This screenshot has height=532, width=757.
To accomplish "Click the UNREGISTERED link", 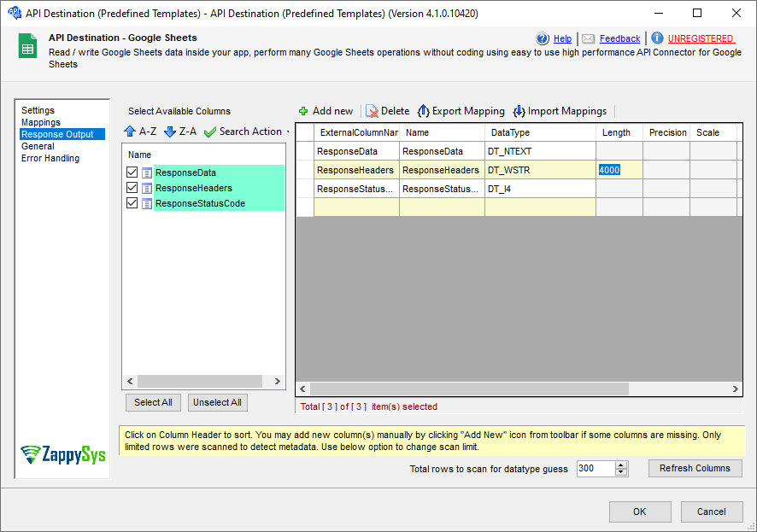I will coord(701,38).
